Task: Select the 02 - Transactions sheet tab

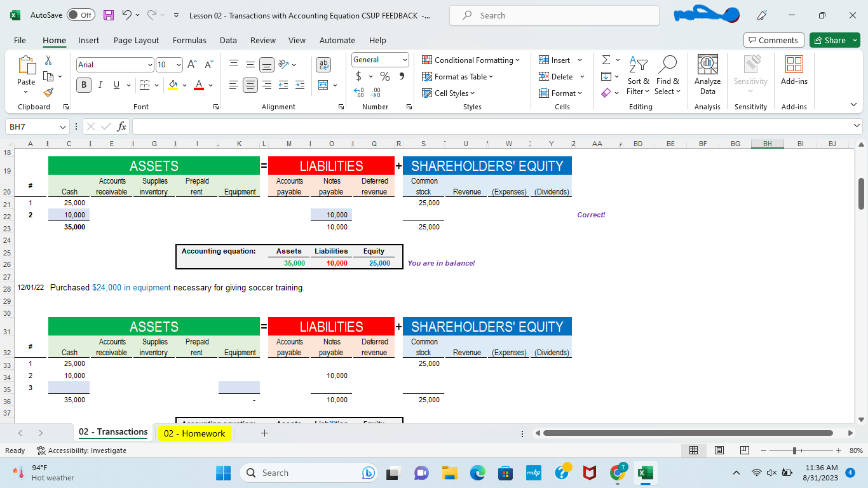Action: (113, 432)
